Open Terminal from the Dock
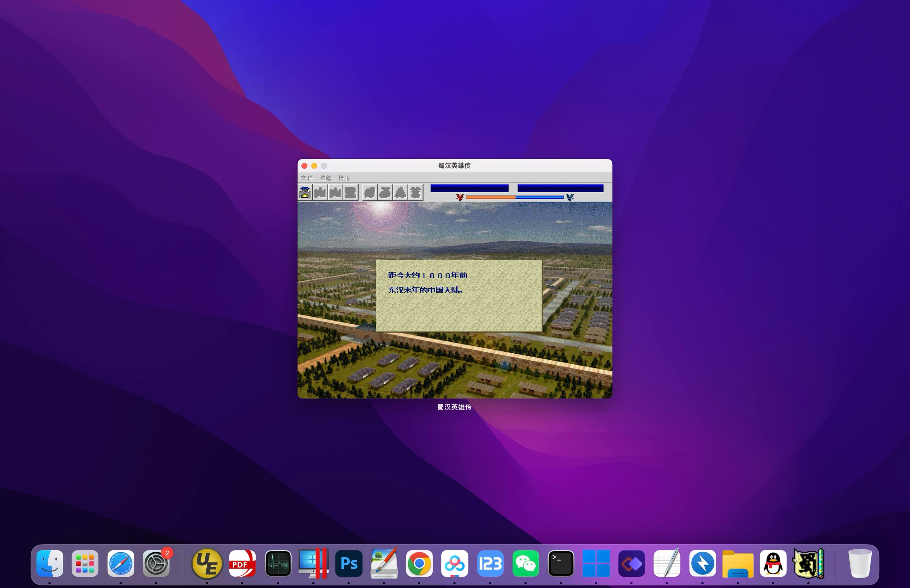 [x=561, y=563]
